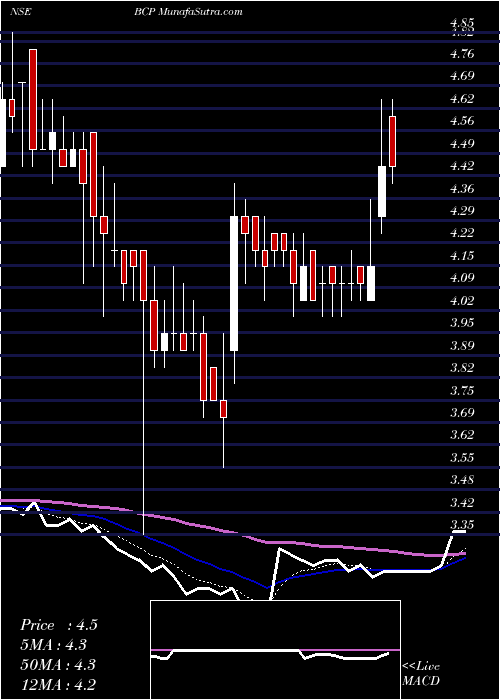Screen dimensions: 500x700
Task: Click the tallest white candlestick body
Action: (234, 283)
